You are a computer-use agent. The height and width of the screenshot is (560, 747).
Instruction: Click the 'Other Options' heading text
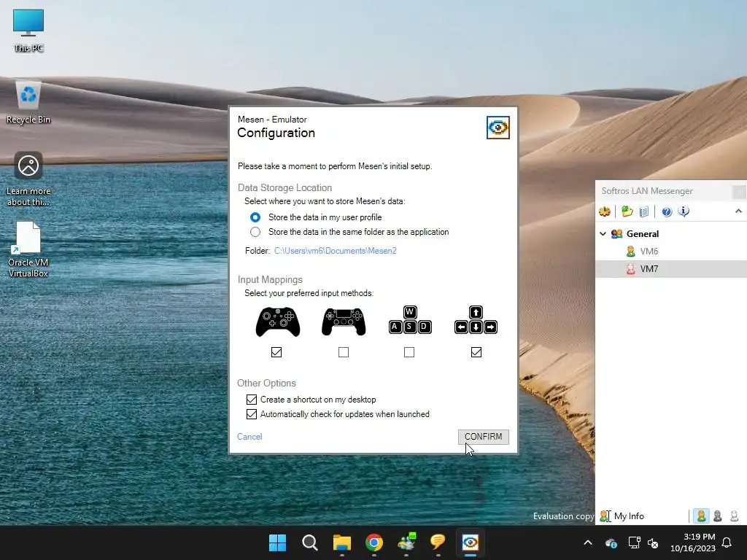[x=266, y=384]
